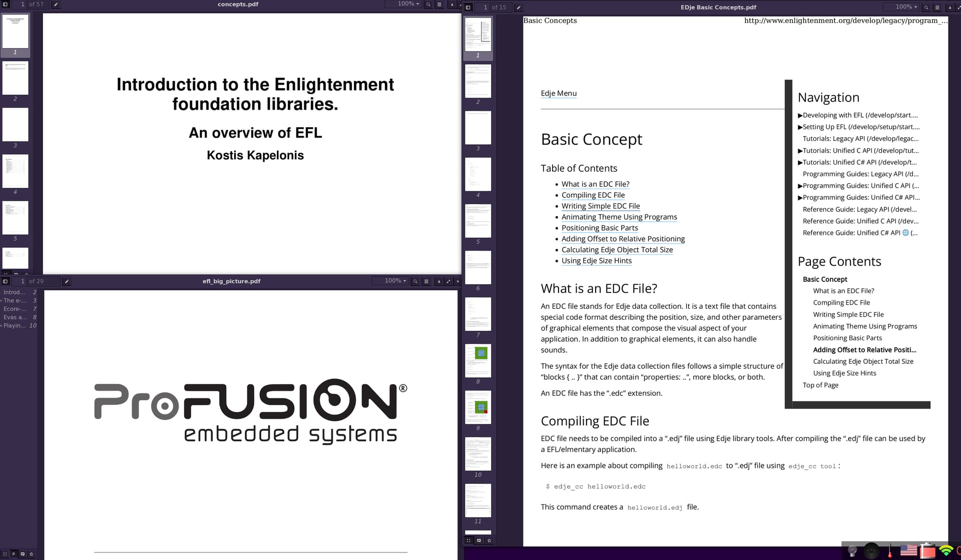Viewport: 961px width, 560px height.
Task: Select page 9 thumbnail in EDje Basic Concepts sidebar
Action: pos(478,407)
